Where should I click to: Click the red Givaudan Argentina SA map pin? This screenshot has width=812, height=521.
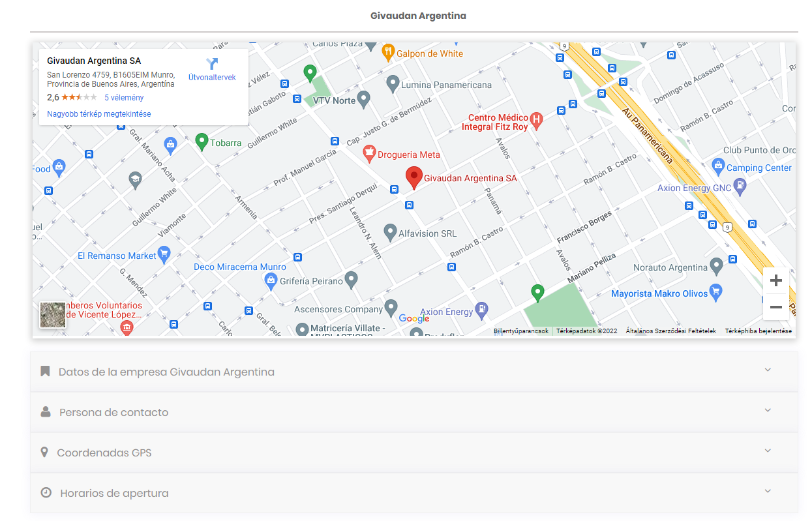pos(413,176)
